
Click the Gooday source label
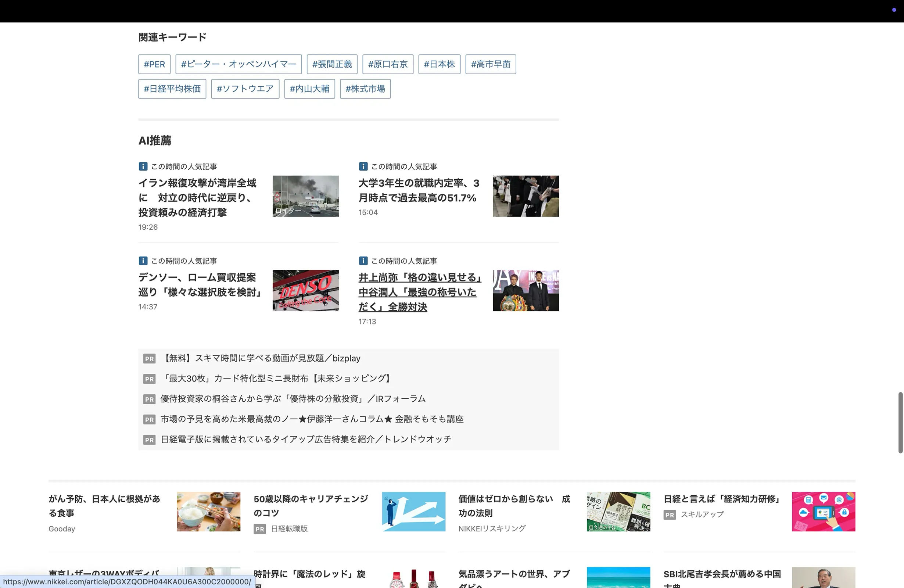coord(62,529)
